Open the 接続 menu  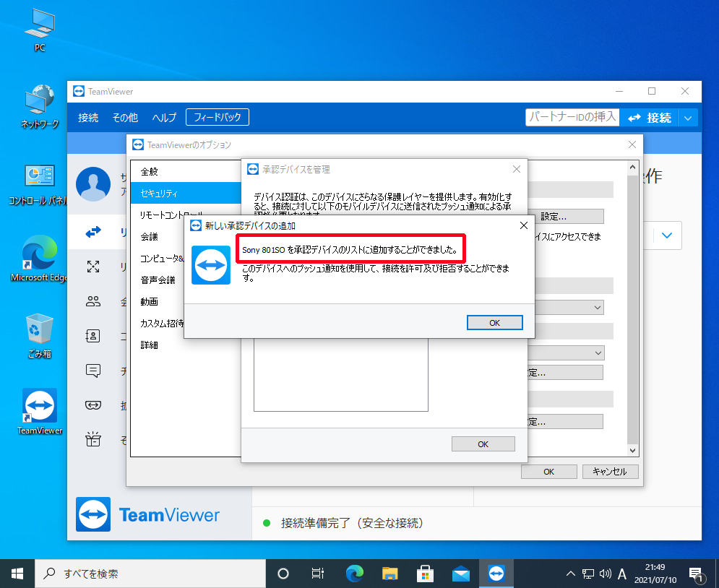pyautogui.click(x=88, y=118)
